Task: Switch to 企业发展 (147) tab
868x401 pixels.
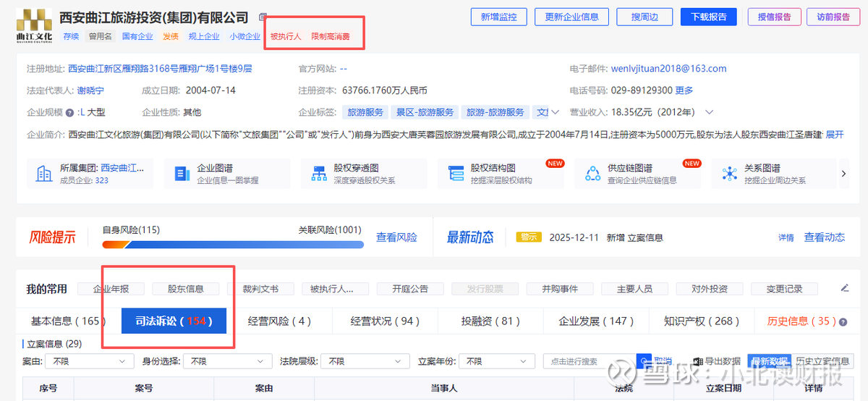Action: [597, 321]
